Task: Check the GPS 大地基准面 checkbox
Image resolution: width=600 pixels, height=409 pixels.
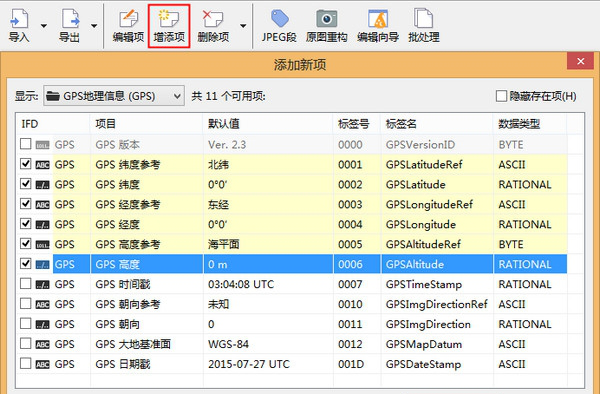Action: [x=26, y=344]
